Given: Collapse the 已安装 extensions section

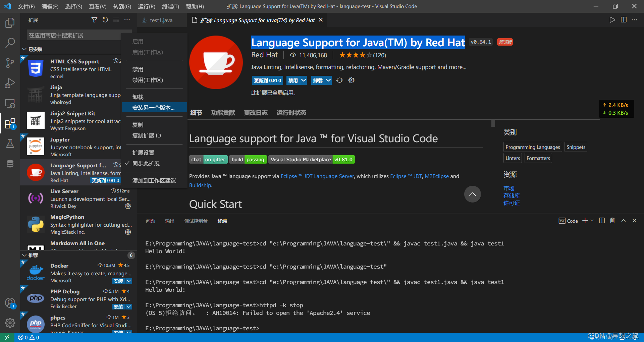Looking at the screenshot, I should tap(24, 49).
